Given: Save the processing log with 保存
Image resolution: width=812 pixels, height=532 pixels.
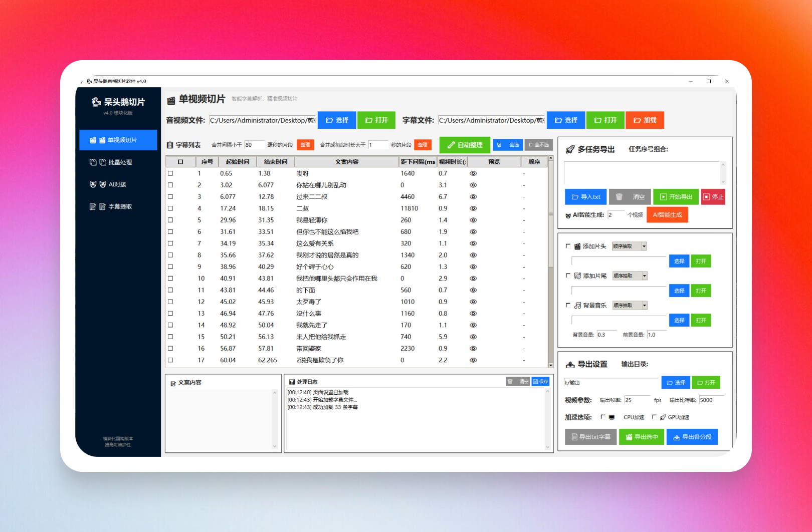Looking at the screenshot, I should coord(540,382).
